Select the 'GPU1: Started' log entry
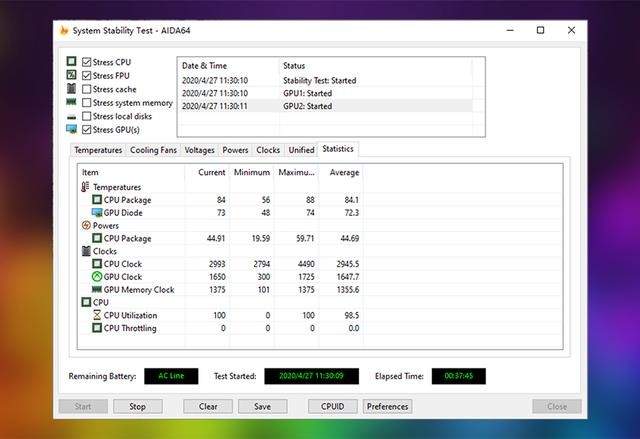The width and height of the screenshot is (640, 439). [307, 93]
